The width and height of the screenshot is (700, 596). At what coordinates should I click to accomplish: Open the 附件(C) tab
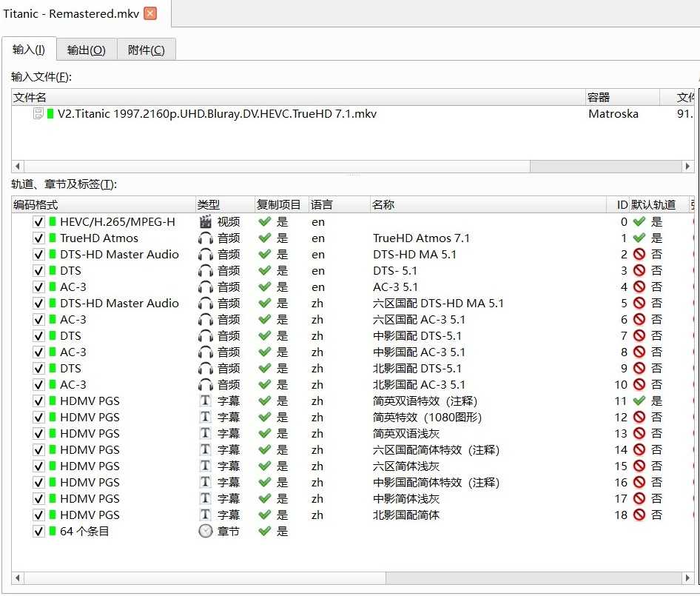(146, 50)
